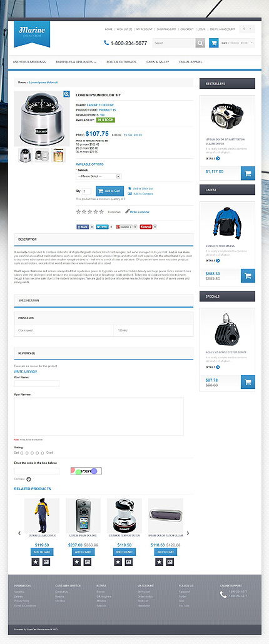Screen dimensions: 269x644
Task: Expand the Barbeques & Appliances menu
Action: pos(76,62)
